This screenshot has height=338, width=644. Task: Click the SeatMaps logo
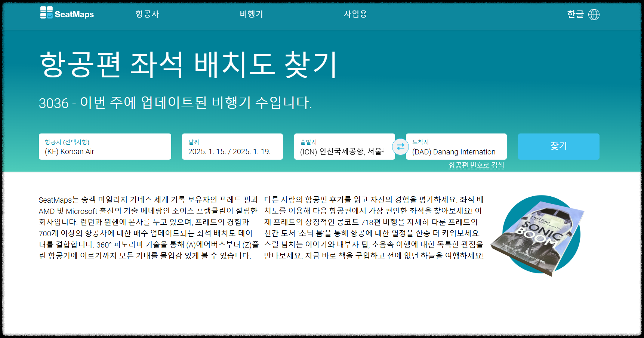[x=67, y=13]
